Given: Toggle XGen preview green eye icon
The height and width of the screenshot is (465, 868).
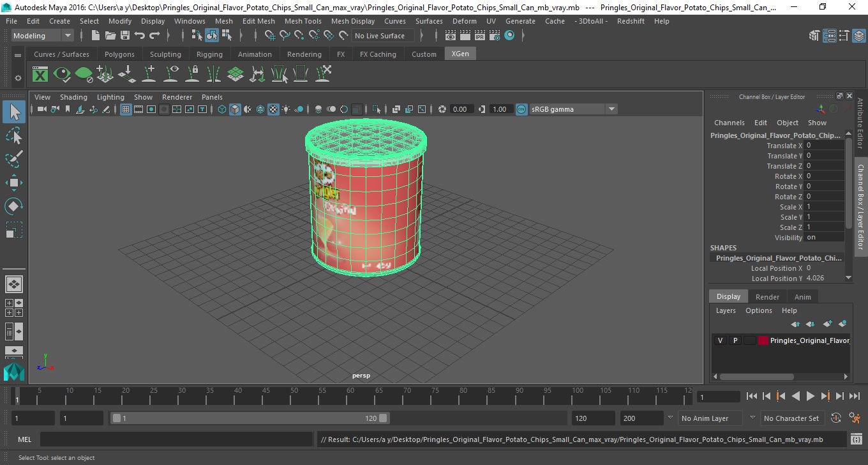Looking at the screenshot, I should (x=62, y=74).
